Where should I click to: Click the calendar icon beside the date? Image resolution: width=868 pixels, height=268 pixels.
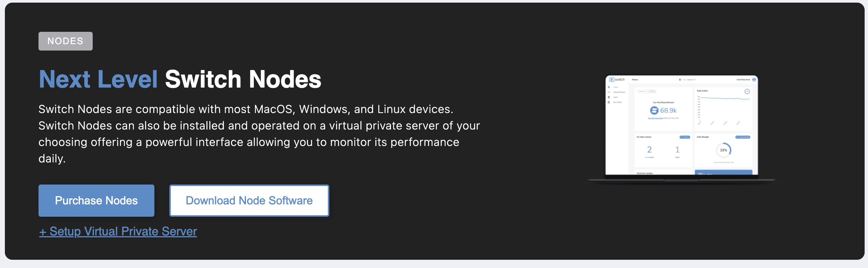pyautogui.click(x=680, y=80)
